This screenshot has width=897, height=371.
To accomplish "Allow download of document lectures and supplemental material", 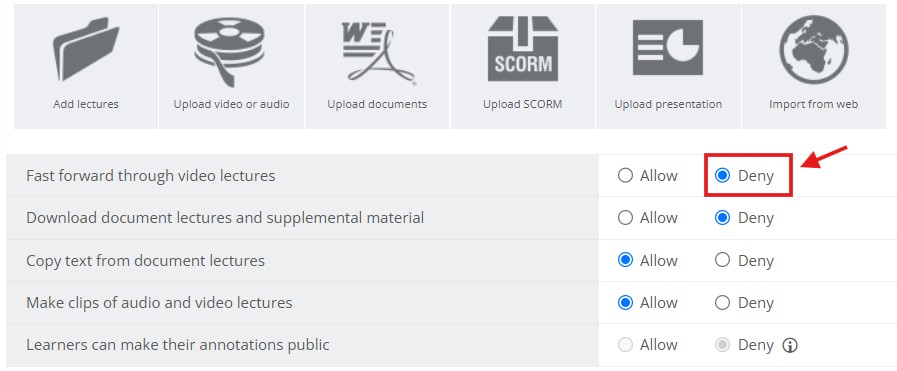I will click(625, 218).
